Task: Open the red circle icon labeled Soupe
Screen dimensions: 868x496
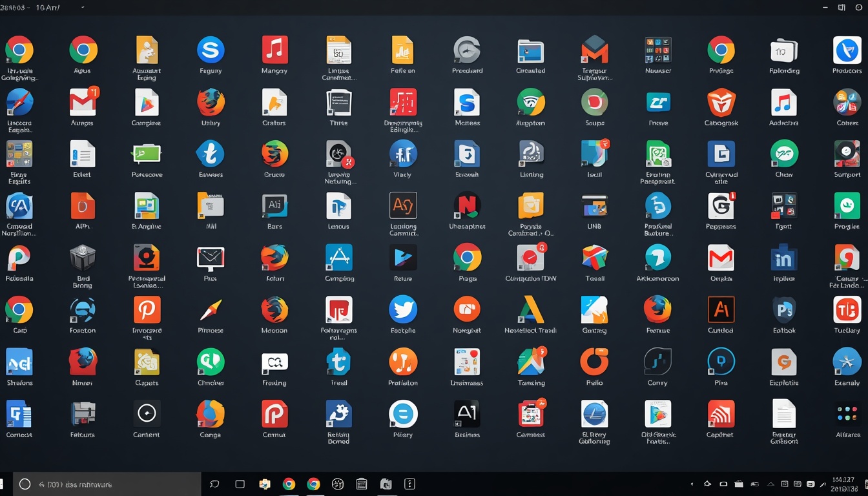Action: point(594,102)
